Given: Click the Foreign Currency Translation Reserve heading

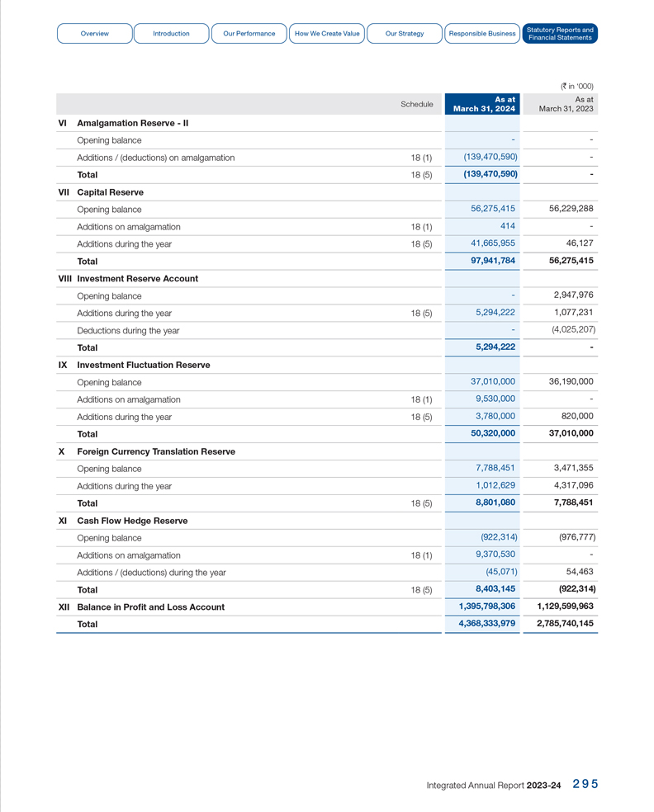Looking at the screenshot, I should click(155, 451).
